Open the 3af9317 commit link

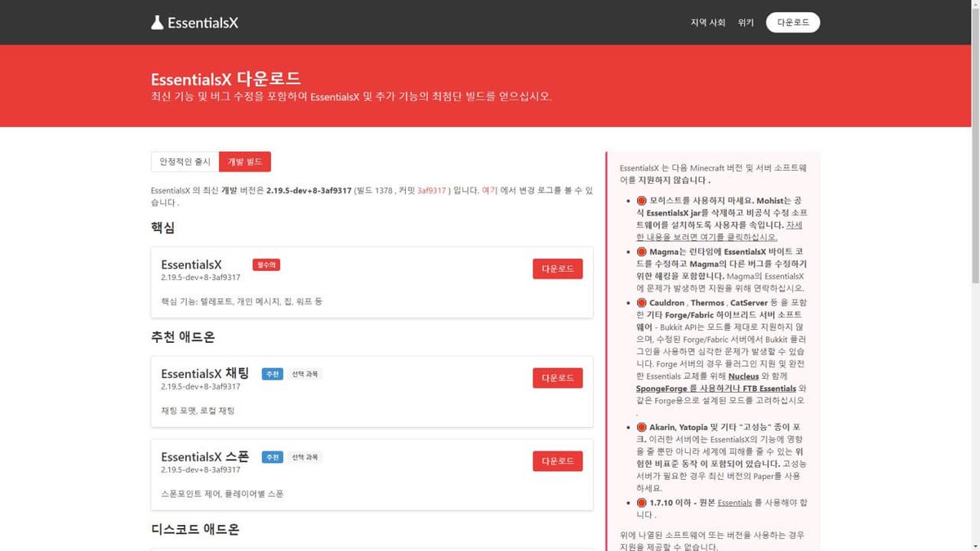[x=431, y=190]
